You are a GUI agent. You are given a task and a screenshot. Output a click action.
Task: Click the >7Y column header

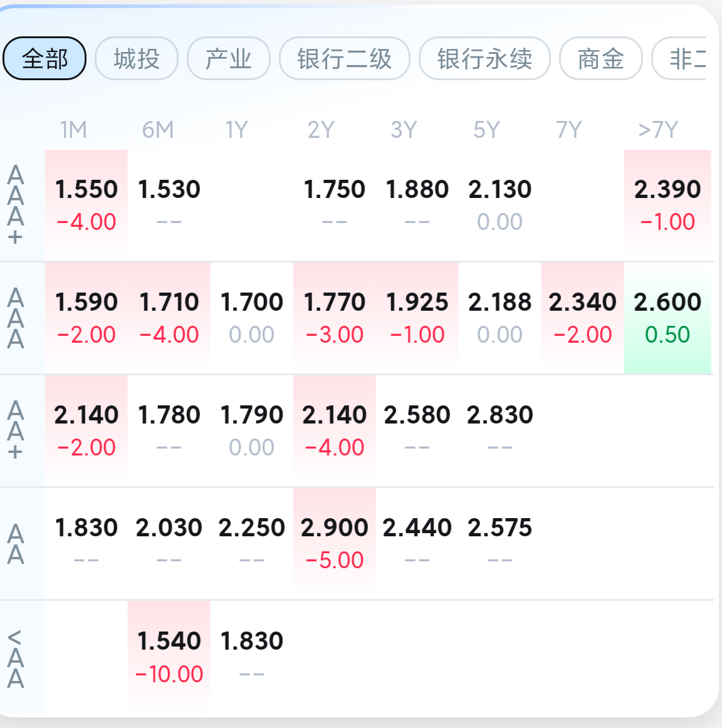click(658, 130)
